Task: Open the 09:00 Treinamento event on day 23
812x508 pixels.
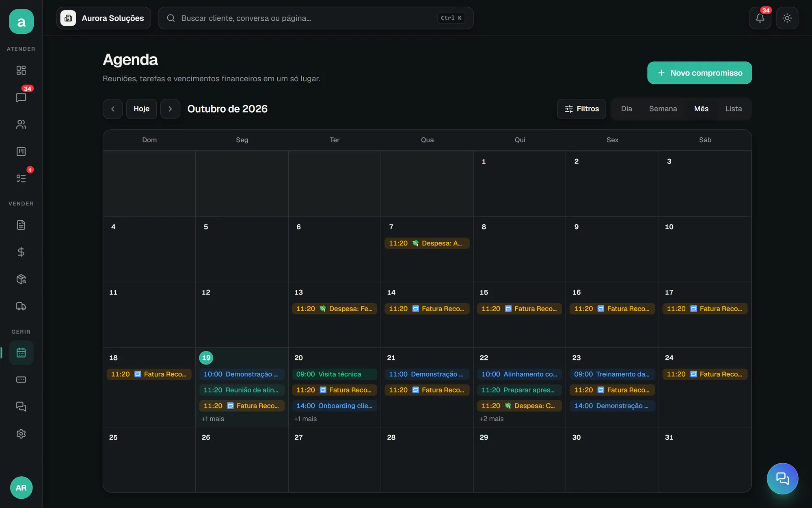Action: click(612, 374)
